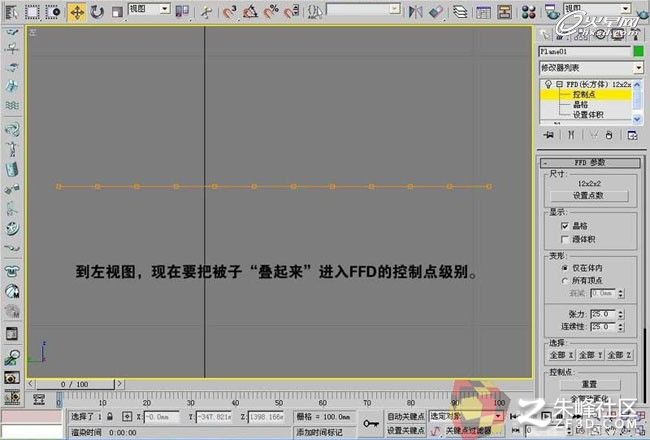Viewport: 650px width, 440px height.
Task: Click Configure Modifier Sets icon
Action: [x=632, y=135]
